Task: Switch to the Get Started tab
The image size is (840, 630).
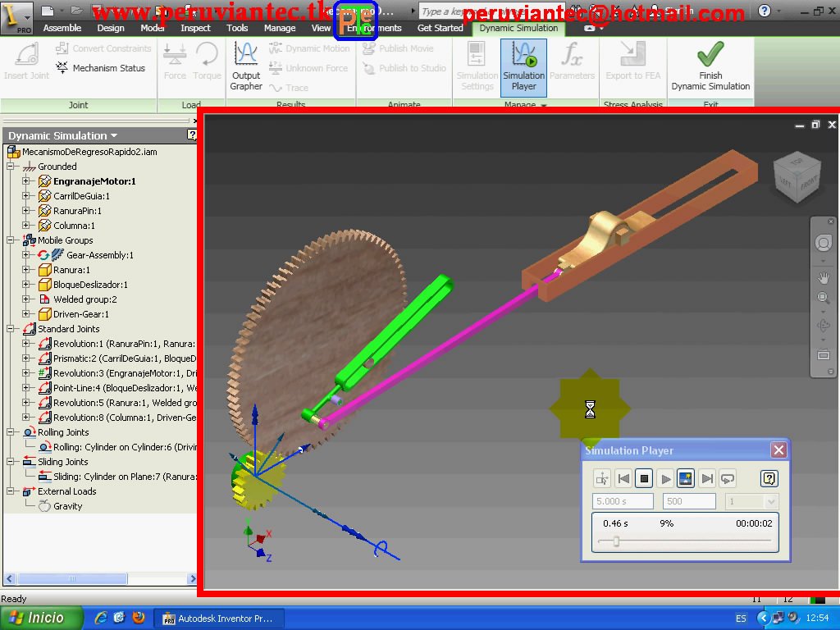Action: pyautogui.click(x=441, y=27)
